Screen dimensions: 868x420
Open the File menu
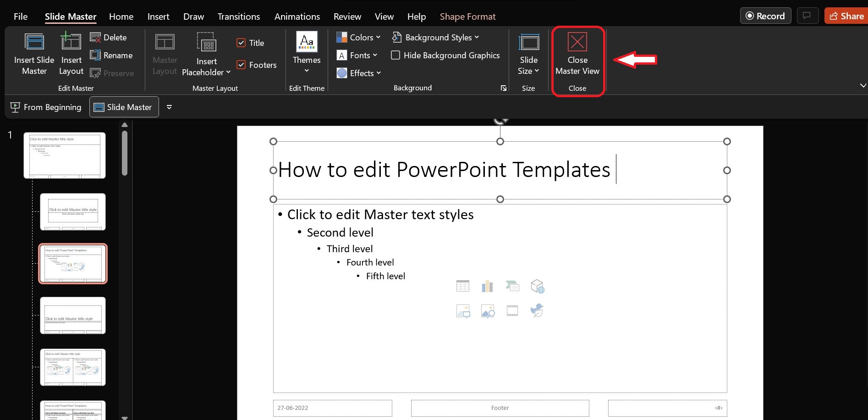coord(21,17)
